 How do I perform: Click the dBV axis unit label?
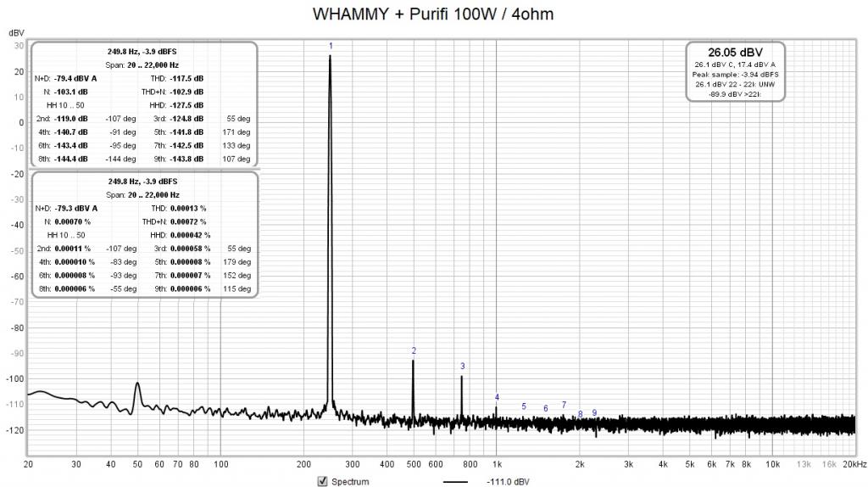tap(17, 33)
